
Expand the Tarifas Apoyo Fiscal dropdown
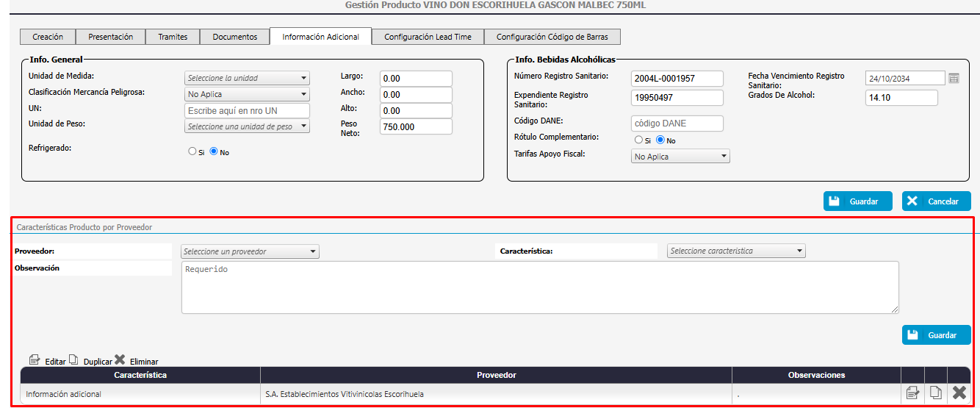pyautogui.click(x=680, y=157)
